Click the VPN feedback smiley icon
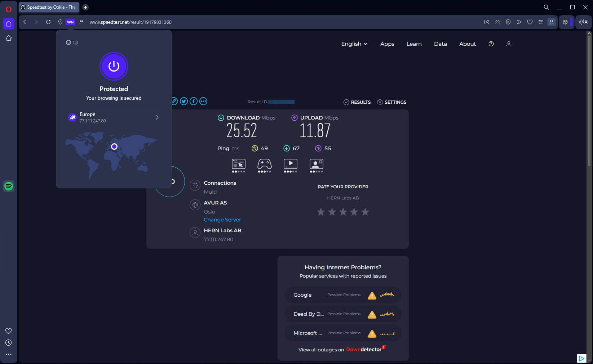This screenshot has height=364, width=593. [68, 42]
